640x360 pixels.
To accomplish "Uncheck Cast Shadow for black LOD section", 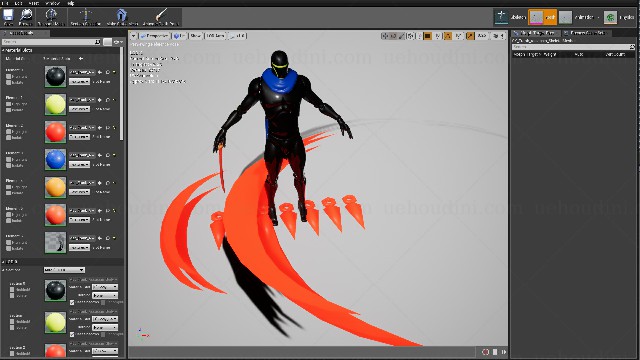I will (72, 302).
